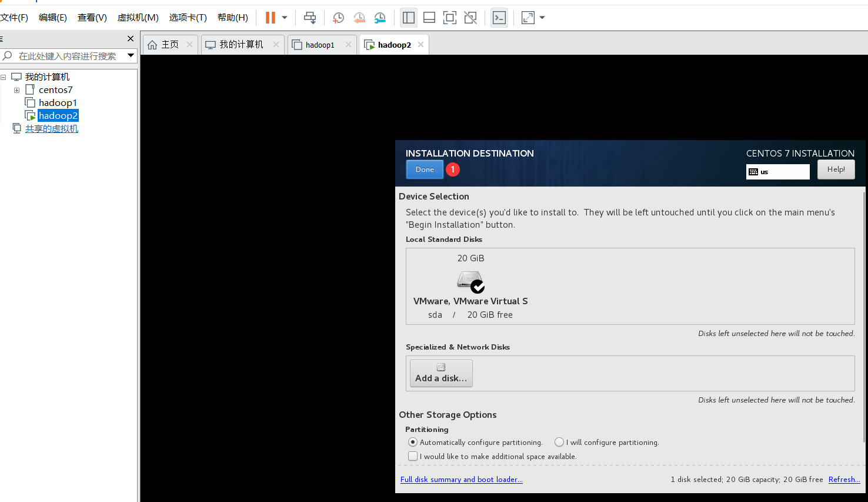Click the Unity mode toolbar icon
Screen dimensions: 868x502
tap(470, 18)
